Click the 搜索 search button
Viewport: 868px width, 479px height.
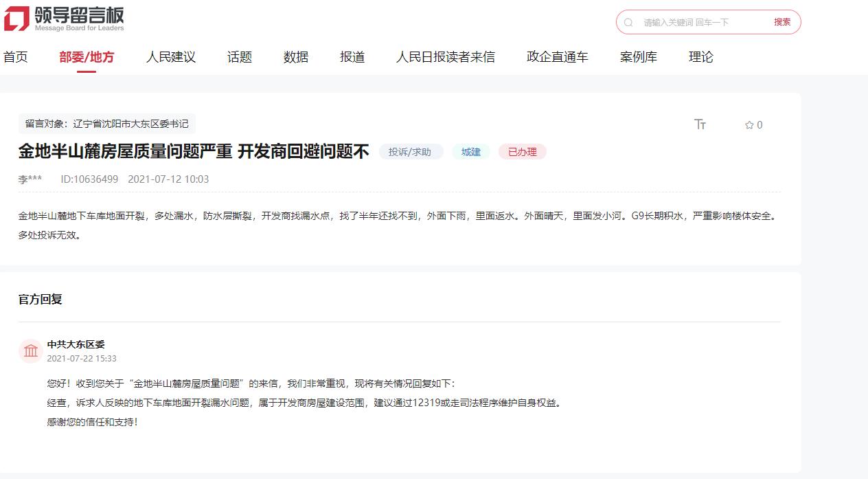[x=783, y=22]
